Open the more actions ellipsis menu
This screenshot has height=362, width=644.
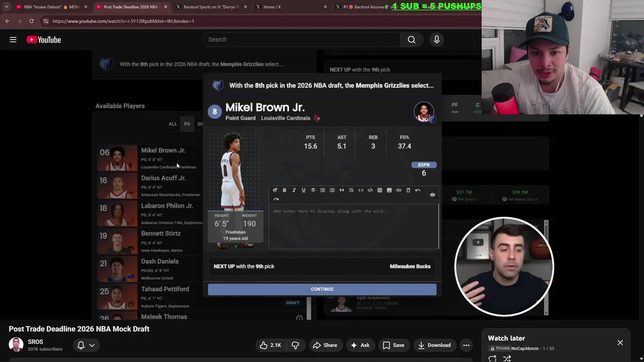click(466, 345)
